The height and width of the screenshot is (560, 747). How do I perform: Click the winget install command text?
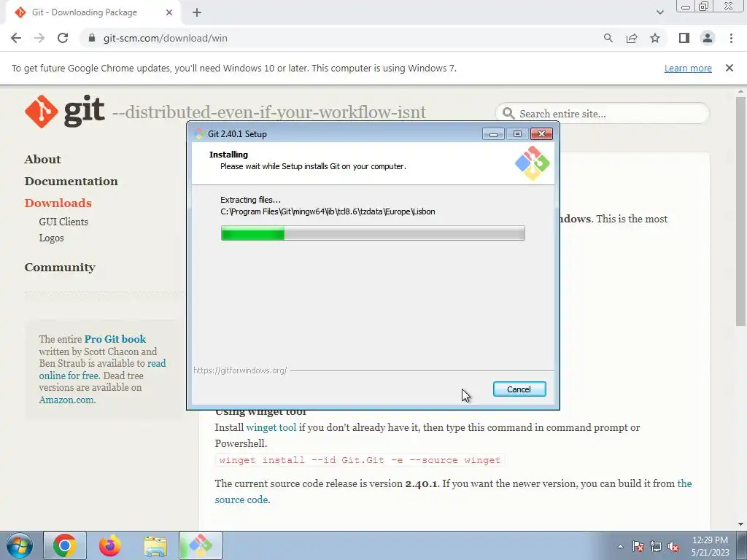click(x=360, y=460)
